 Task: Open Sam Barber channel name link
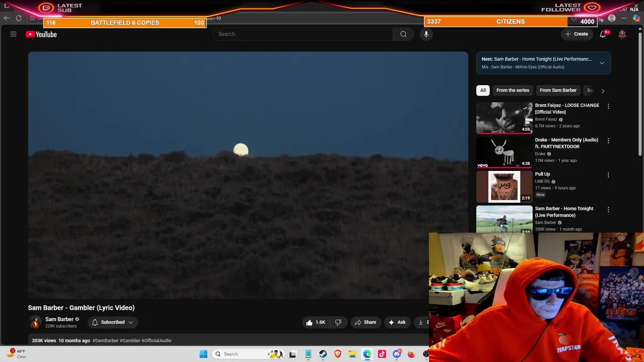click(x=59, y=319)
